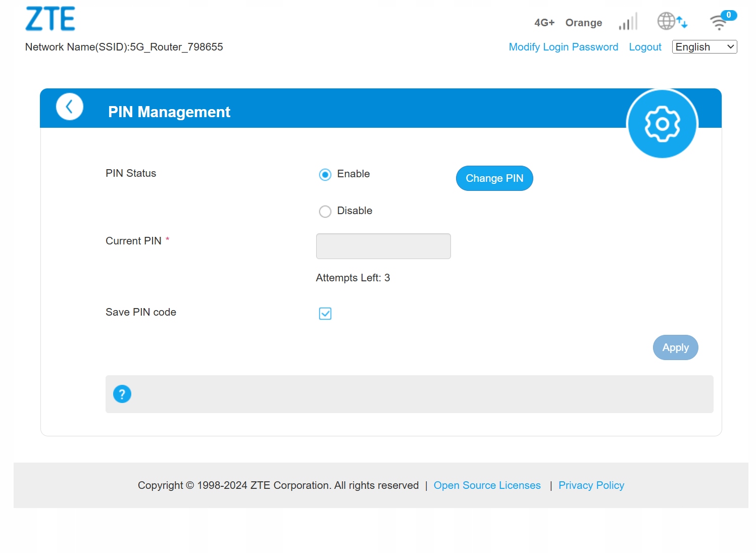Click the Apply button

(x=675, y=347)
